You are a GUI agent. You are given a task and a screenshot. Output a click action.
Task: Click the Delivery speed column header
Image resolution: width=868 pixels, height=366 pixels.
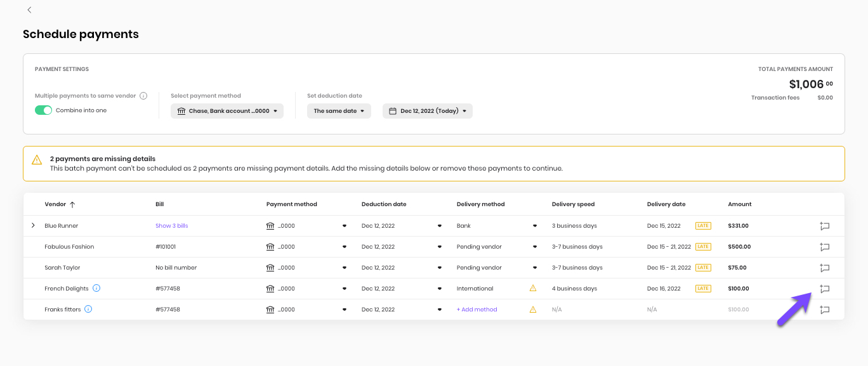coord(573,204)
